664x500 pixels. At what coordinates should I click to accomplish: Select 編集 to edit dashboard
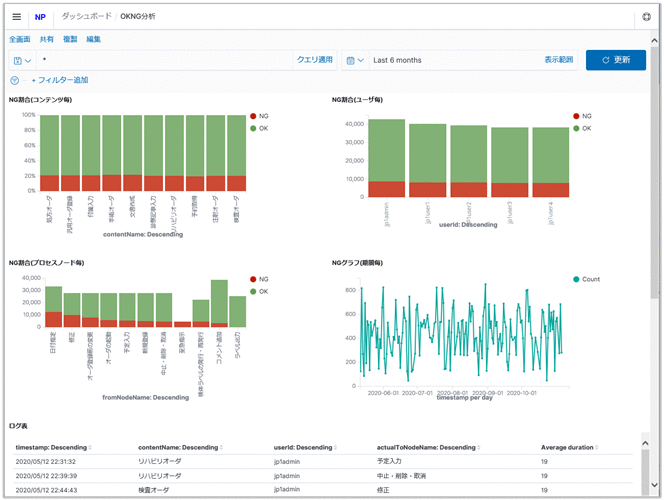94,39
